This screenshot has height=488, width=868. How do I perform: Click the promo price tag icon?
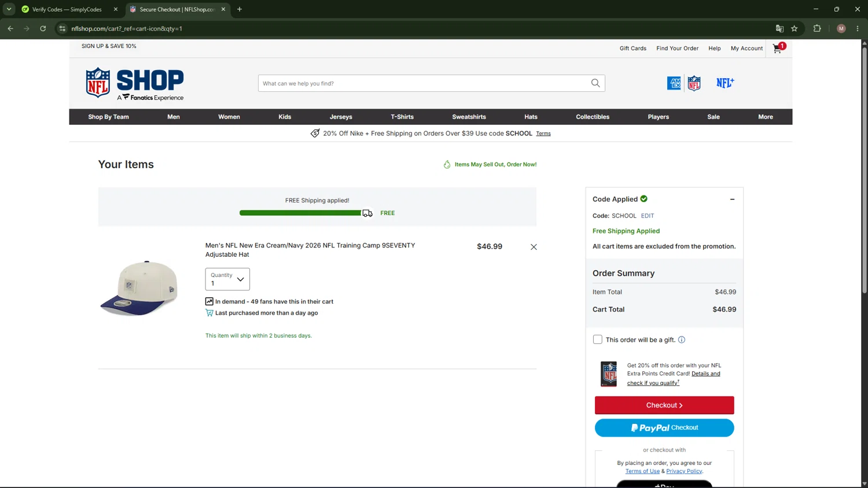point(315,134)
